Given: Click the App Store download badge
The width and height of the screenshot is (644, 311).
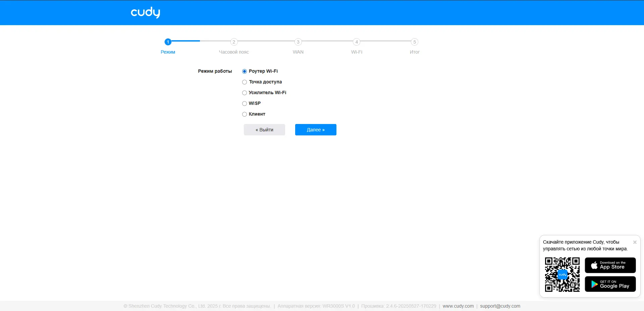Looking at the screenshot, I should tap(609, 265).
